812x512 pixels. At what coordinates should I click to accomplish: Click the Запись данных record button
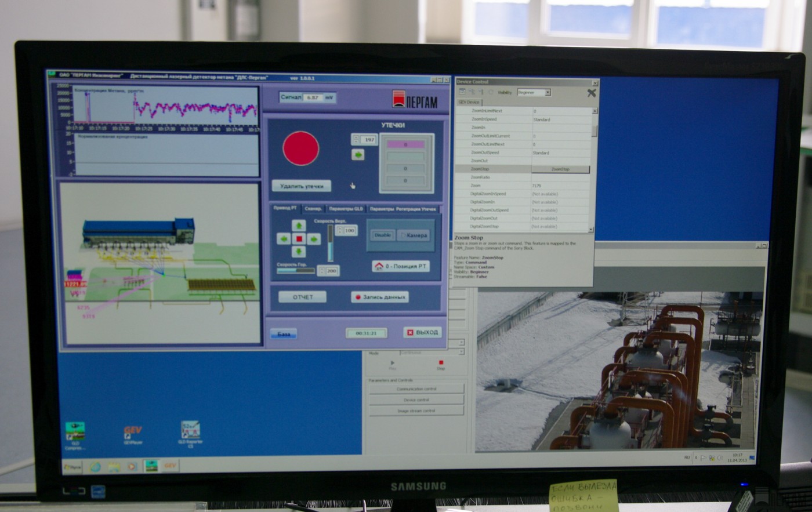tap(380, 297)
